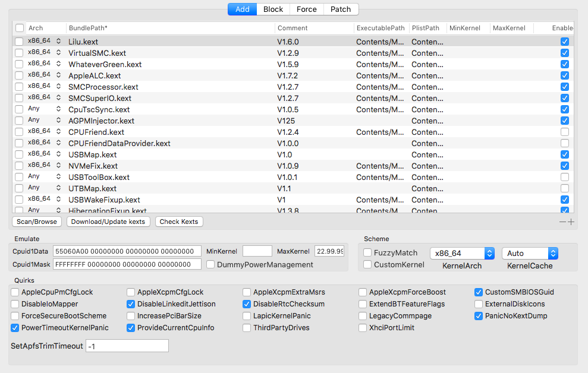The height and width of the screenshot is (373, 588).
Task: Uncheck ProvideCurrentCpuInfo quirk
Action: click(x=130, y=328)
